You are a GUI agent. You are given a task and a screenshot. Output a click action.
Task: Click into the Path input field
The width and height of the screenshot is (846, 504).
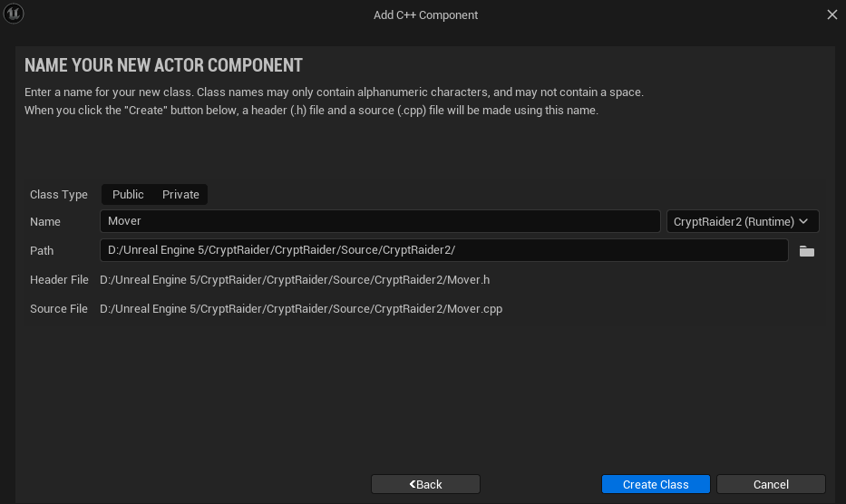(x=444, y=250)
